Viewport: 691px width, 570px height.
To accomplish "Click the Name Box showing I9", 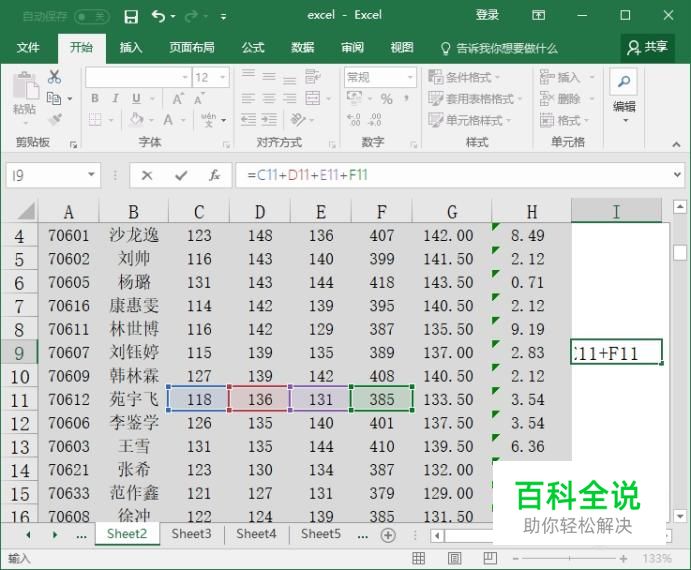I will point(53,175).
